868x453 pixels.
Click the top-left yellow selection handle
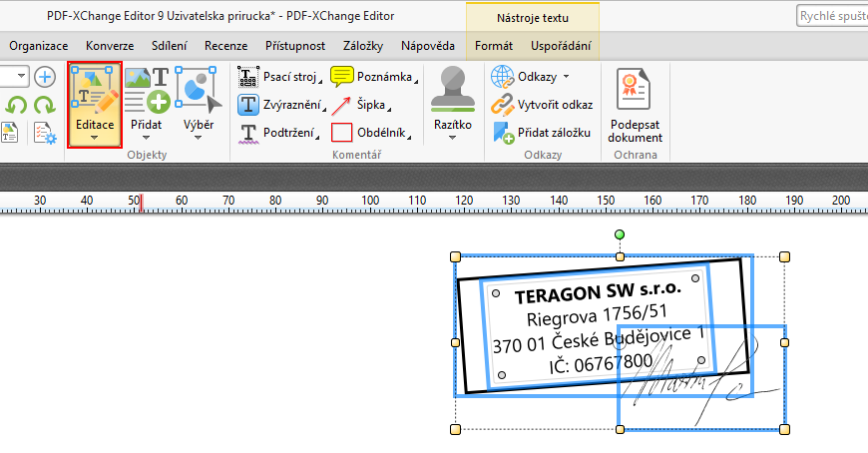tap(455, 256)
